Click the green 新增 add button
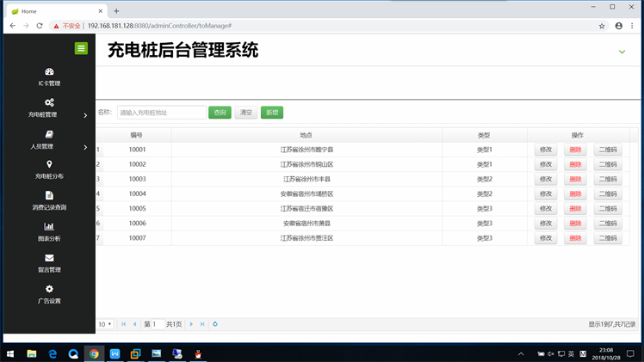 click(x=272, y=113)
